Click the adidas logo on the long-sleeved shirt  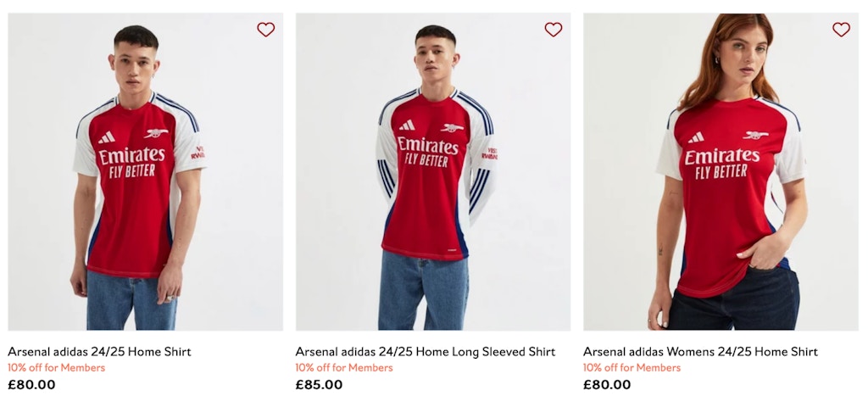coord(408,125)
